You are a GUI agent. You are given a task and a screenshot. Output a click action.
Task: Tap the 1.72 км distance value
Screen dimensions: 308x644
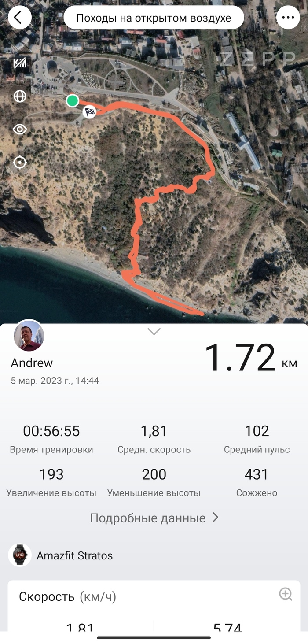[251, 358]
